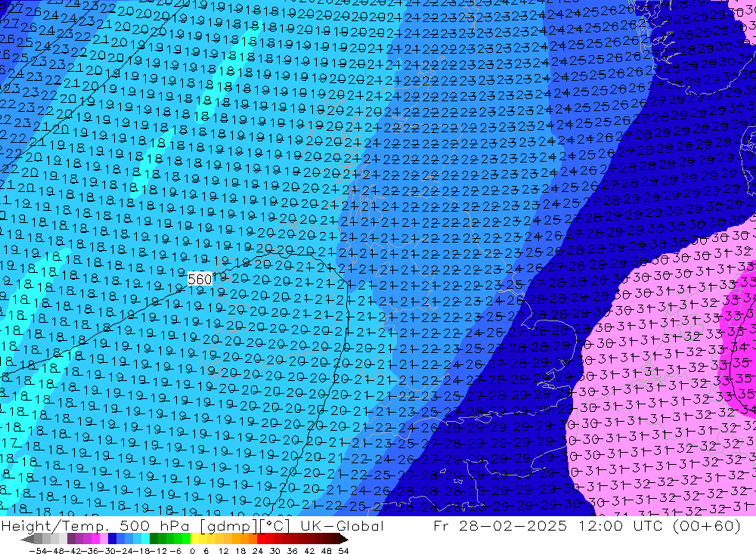The image size is (756, 554).
Task: Click the dark blue -30 legend swatch
Action: coord(113,539)
